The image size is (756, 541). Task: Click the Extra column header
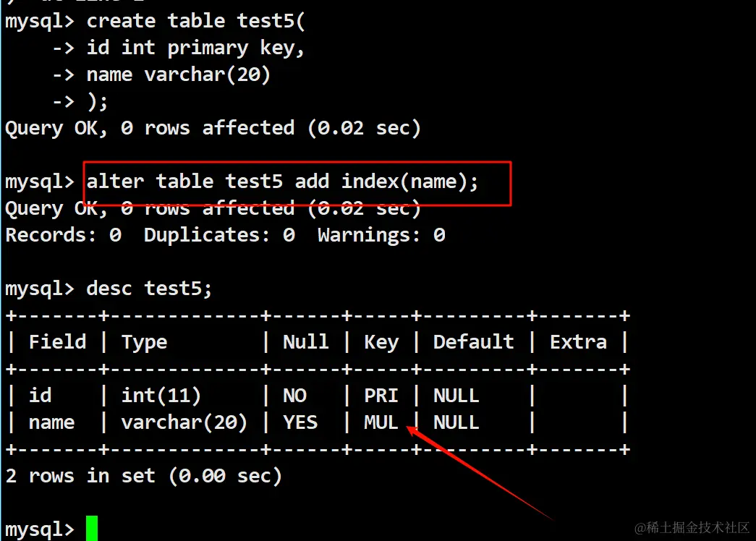pyautogui.click(x=578, y=342)
